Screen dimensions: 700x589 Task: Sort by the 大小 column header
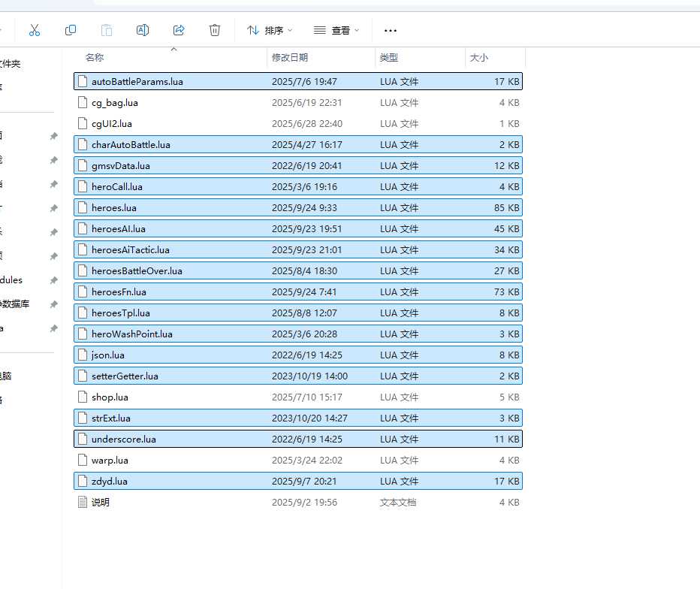[x=478, y=58]
